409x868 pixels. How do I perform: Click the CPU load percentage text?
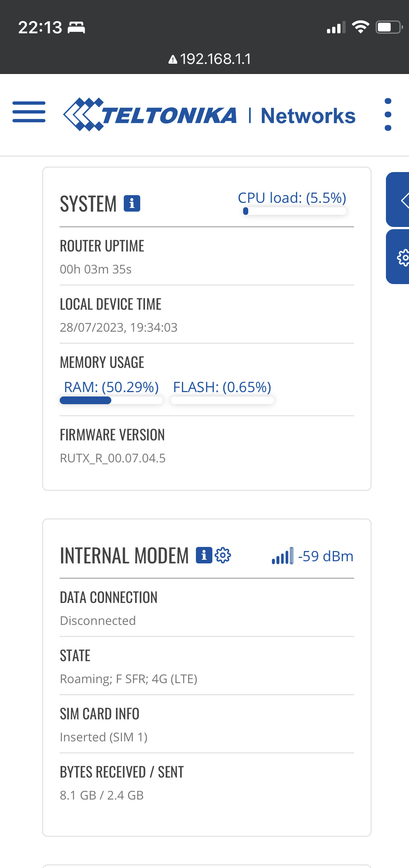coord(292,198)
